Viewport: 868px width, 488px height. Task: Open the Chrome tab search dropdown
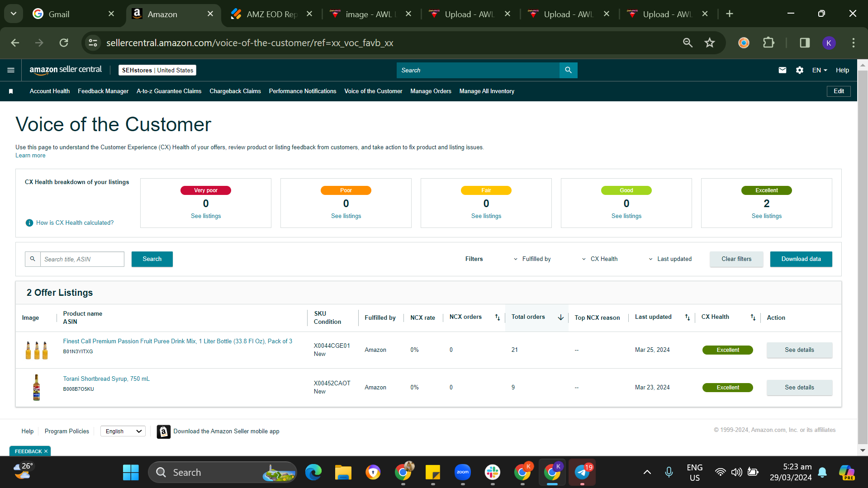coord(14,14)
